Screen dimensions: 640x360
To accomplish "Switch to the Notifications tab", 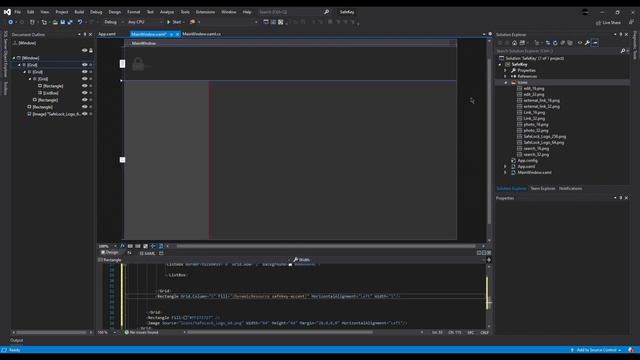I will tap(571, 189).
